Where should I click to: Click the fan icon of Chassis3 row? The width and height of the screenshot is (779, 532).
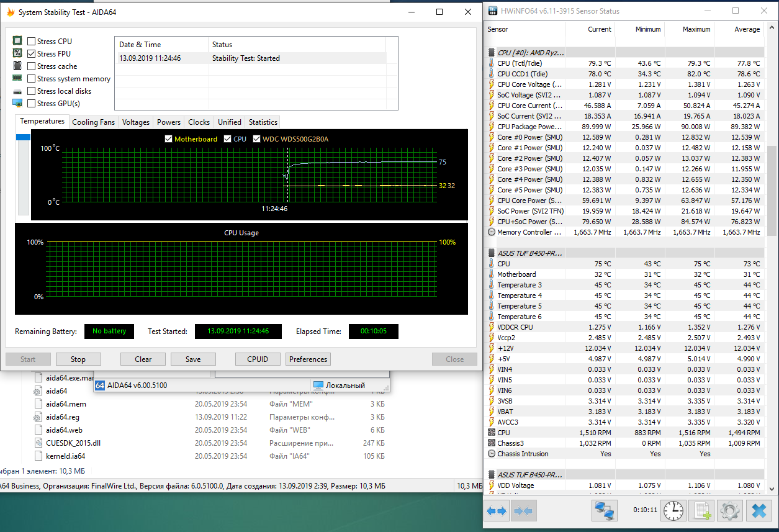pyautogui.click(x=492, y=443)
